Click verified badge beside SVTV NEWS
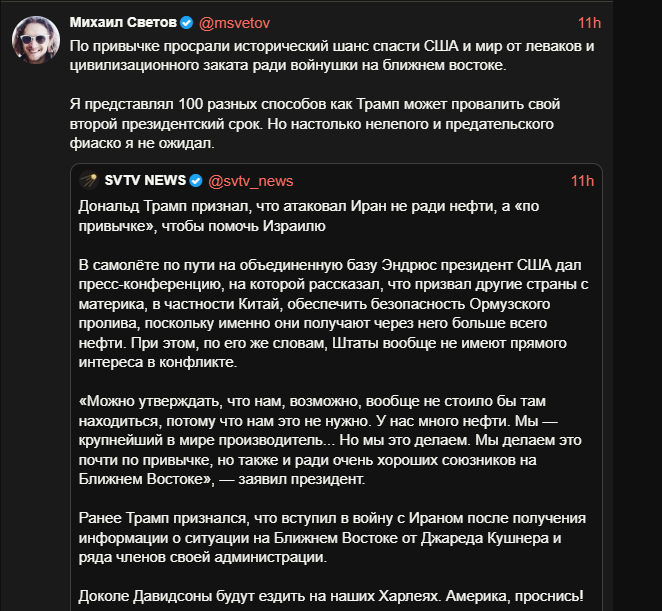The height and width of the screenshot is (611, 662). click(196, 181)
